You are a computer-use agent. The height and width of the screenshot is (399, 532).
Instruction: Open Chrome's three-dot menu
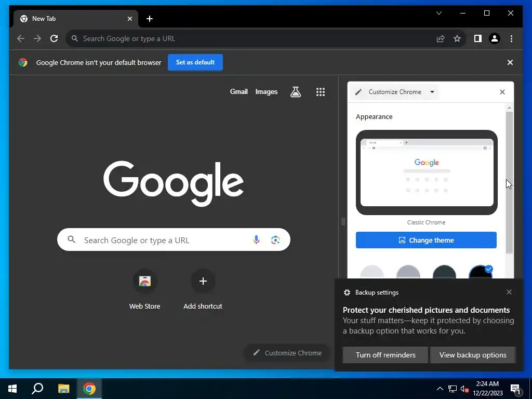(x=511, y=38)
